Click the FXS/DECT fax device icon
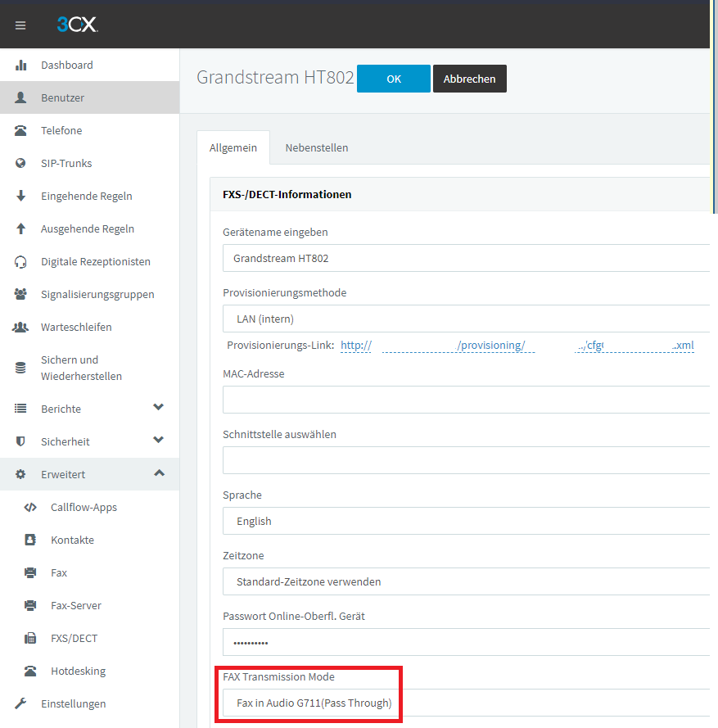 tap(30, 639)
